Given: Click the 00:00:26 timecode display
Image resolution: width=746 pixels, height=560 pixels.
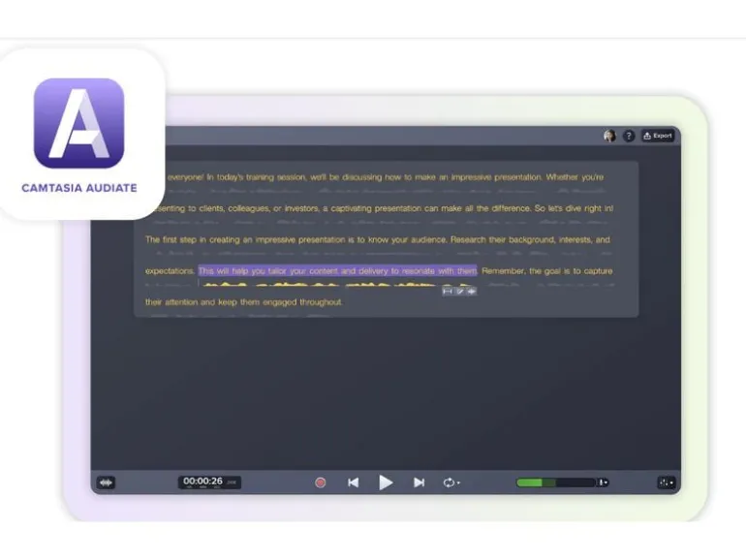Looking at the screenshot, I should click(x=209, y=482).
